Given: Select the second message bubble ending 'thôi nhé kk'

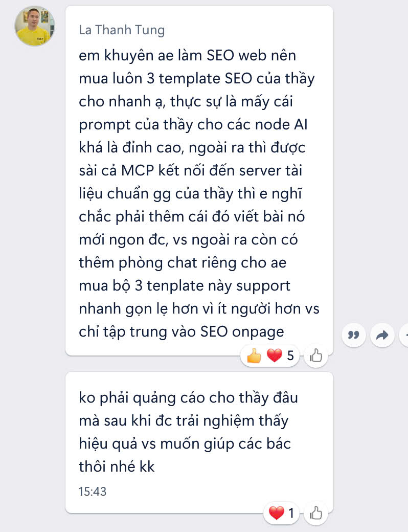Looking at the screenshot, I should coord(199,442).
